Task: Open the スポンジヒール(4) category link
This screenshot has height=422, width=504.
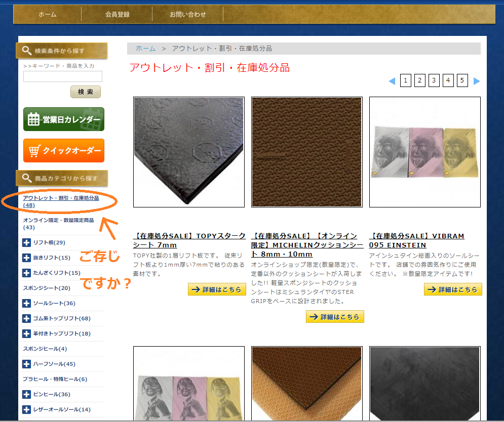Action: pos(45,349)
